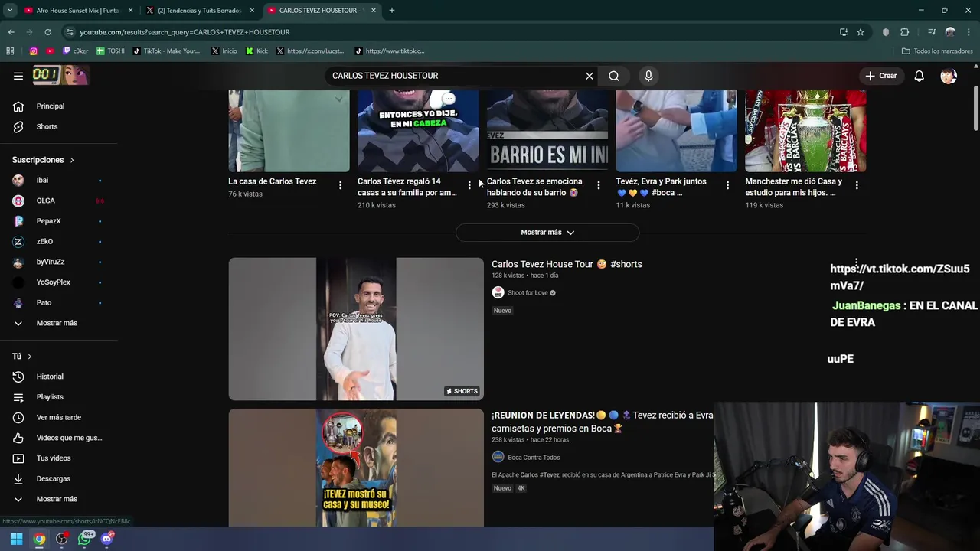
Task: Open Chrome from the taskbar
Action: [39, 539]
